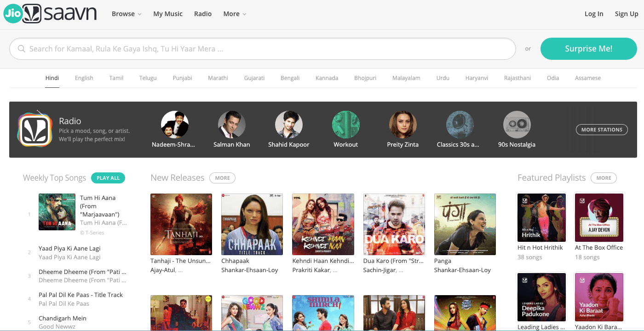Click the JioSaavn logo
Screen dimensions: 644x331
tap(50, 14)
